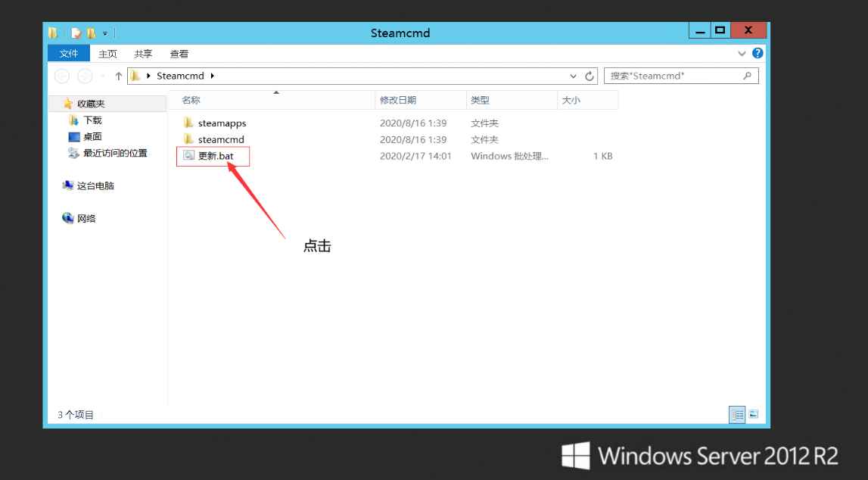Switch to large icons view in the status bar
Image resolution: width=868 pixels, height=480 pixels.
coord(754,414)
